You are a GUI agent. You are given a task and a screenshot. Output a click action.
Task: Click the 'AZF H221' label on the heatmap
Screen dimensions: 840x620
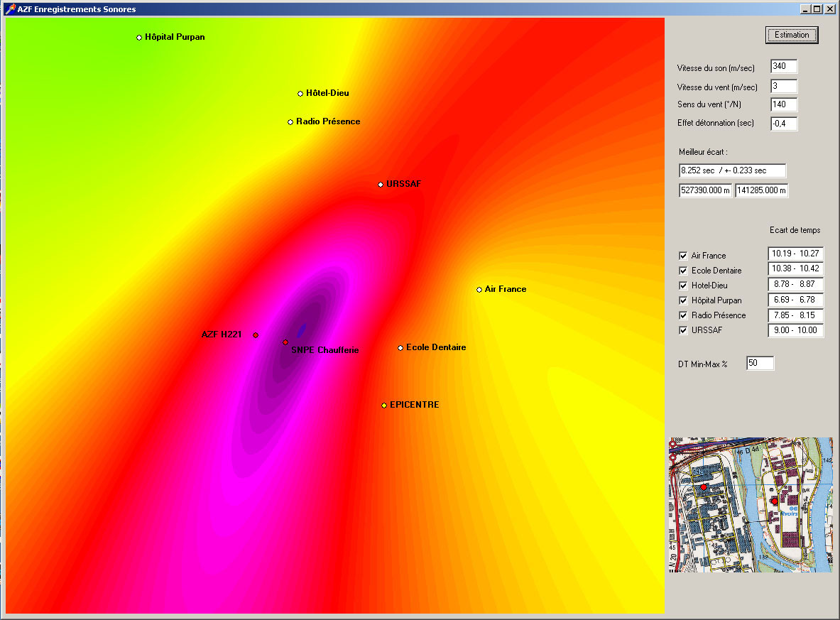222,335
